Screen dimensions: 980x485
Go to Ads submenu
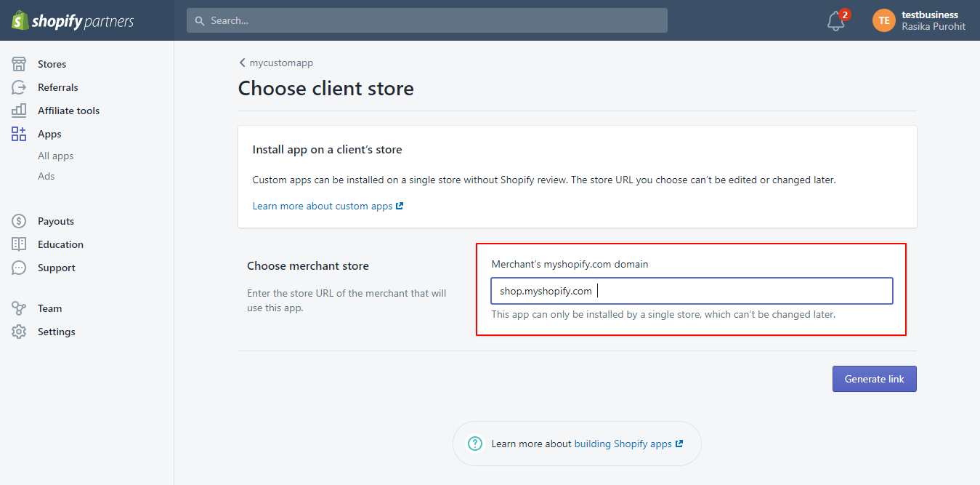[46, 176]
